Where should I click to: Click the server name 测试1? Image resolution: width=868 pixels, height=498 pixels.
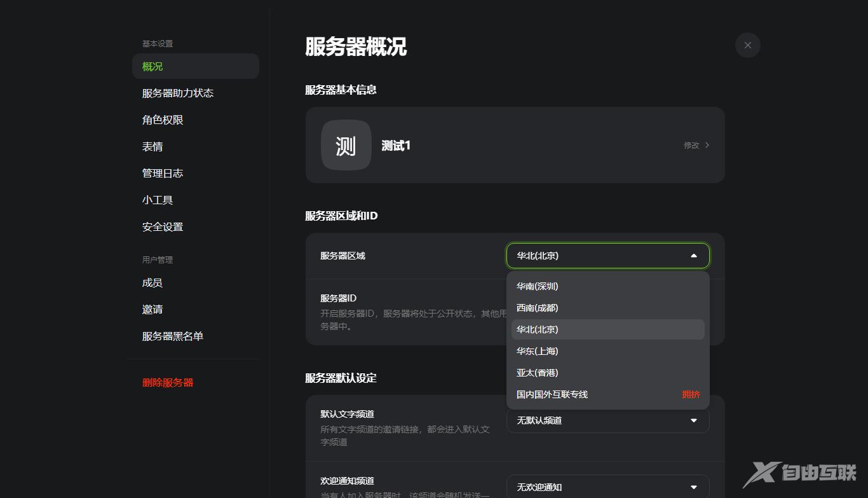pyautogui.click(x=396, y=146)
